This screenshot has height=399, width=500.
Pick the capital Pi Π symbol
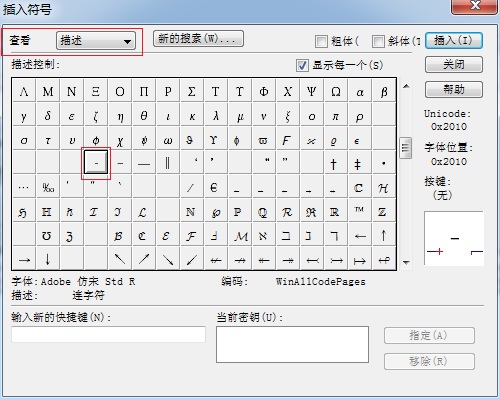(144, 91)
